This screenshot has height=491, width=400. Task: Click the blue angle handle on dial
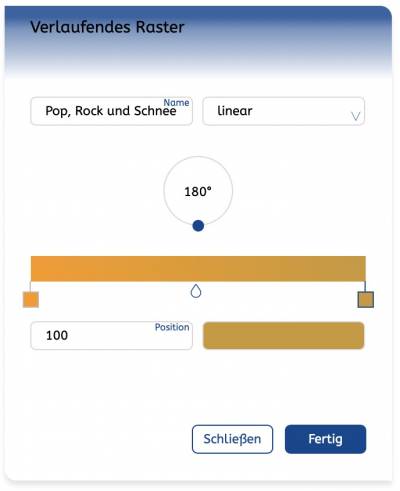pos(198,226)
